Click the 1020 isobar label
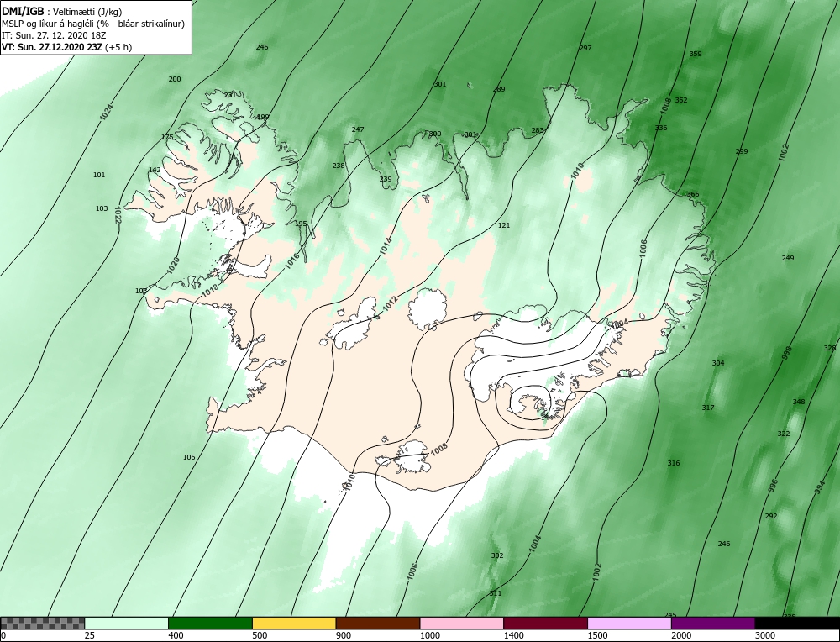 coord(173,266)
